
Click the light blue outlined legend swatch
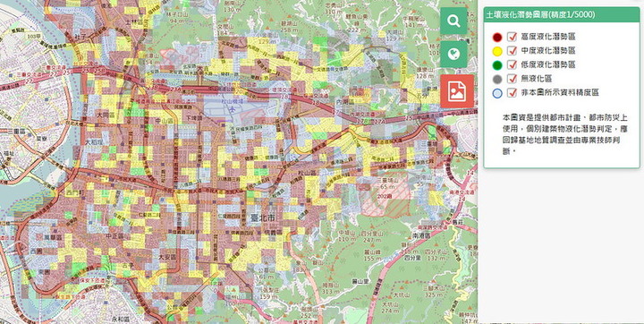point(497,93)
